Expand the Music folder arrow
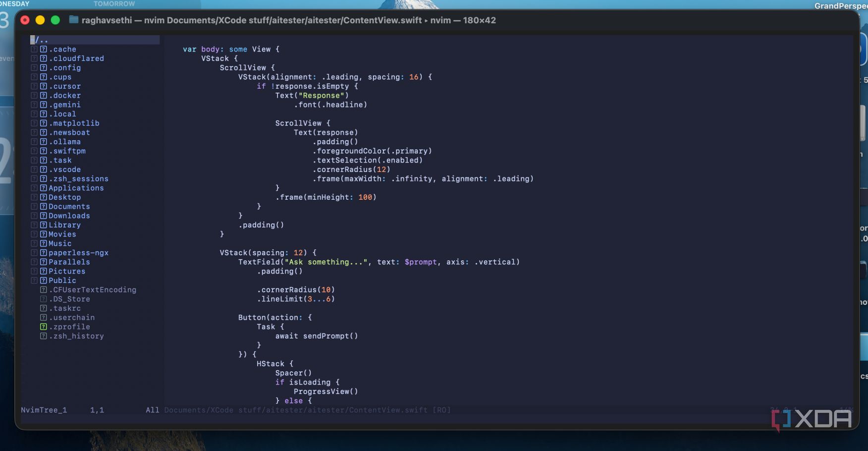 (x=34, y=243)
